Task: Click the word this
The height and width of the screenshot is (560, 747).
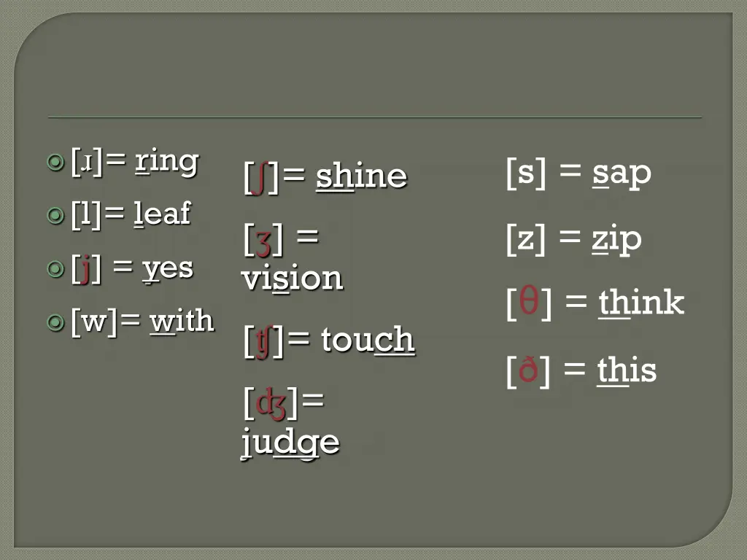Action: tap(627, 370)
